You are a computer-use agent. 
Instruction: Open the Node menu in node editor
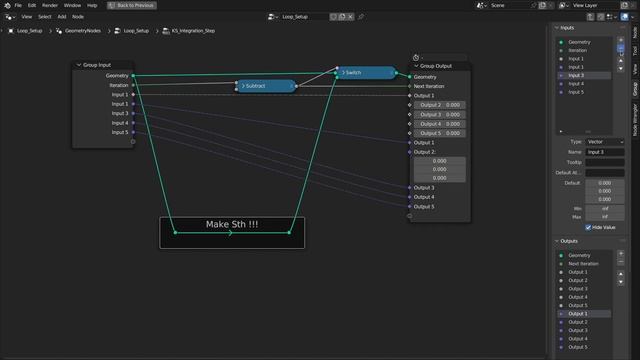78,17
